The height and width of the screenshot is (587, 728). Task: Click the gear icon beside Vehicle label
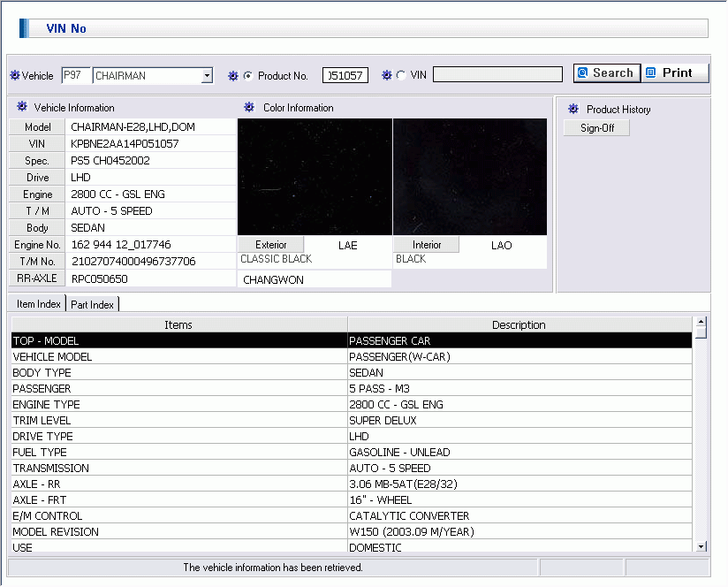[15, 75]
